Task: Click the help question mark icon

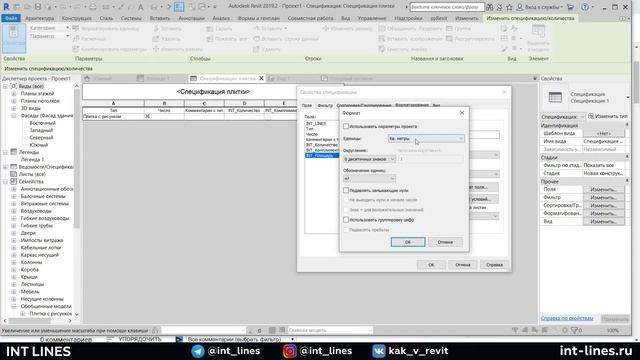Action: 585,7
